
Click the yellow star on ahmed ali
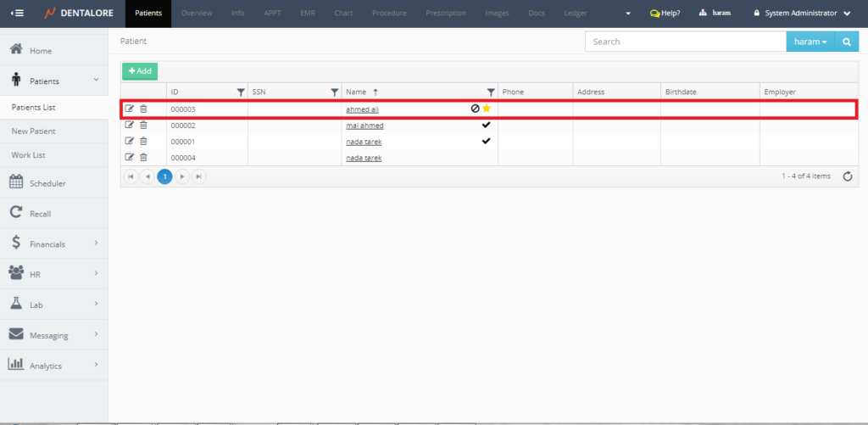point(487,109)
